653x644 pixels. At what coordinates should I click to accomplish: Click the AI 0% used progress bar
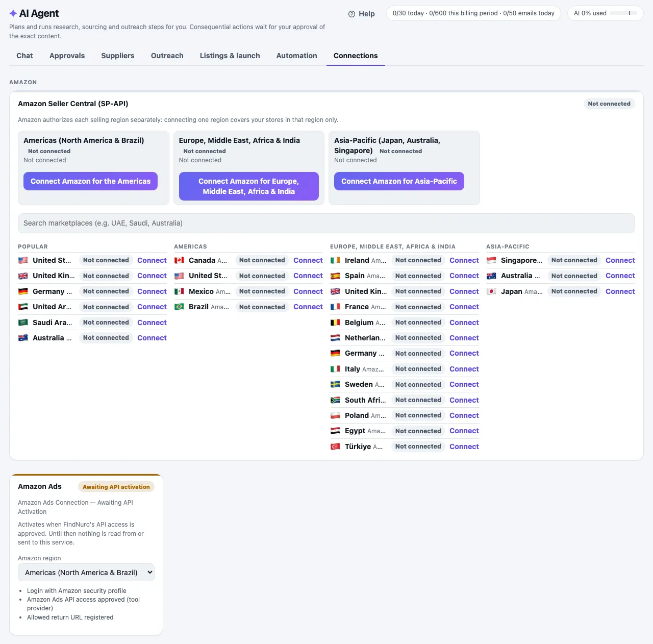pyautogui.click(x=623, y=13)
